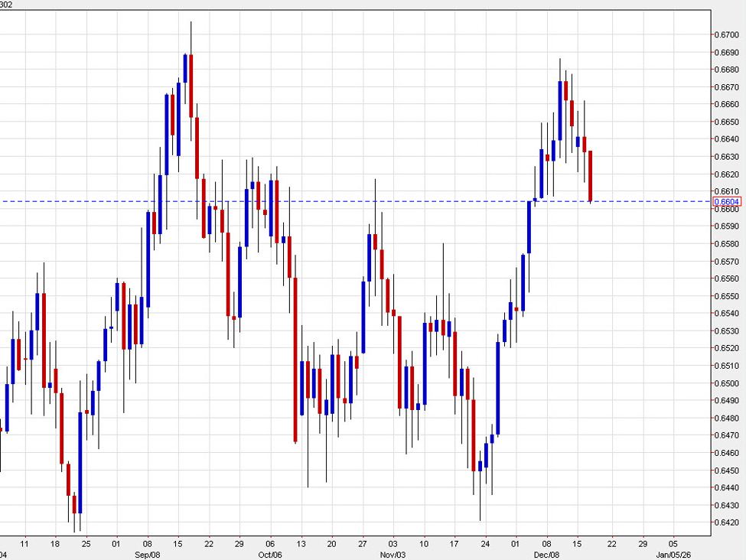The image size is (746, 560).
Task: Click the 0.6420 price axis label
Action: tap(725, 523)
